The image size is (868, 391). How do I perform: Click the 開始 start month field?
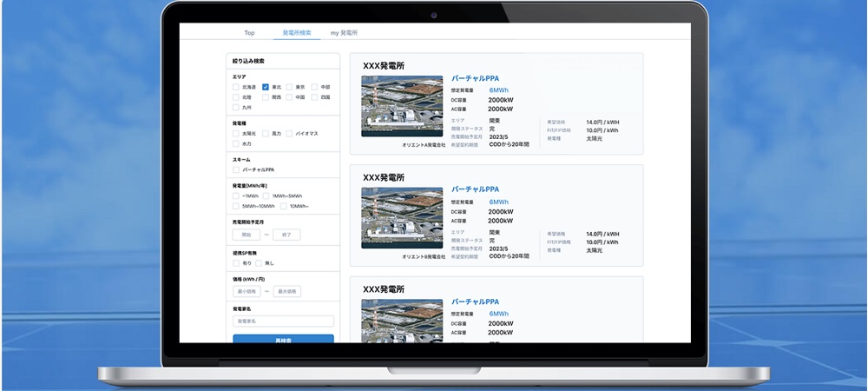click(246, 235)
